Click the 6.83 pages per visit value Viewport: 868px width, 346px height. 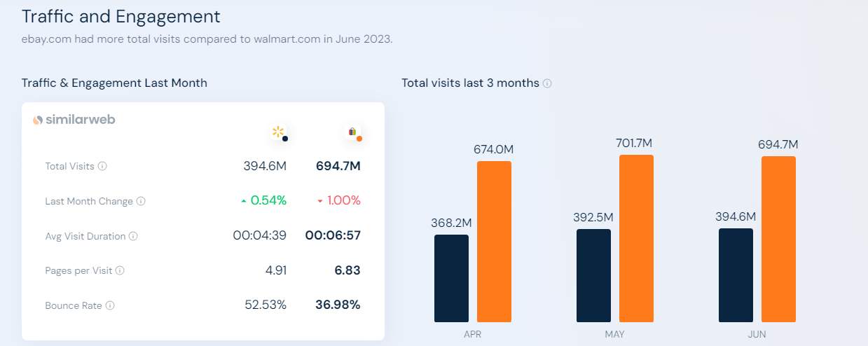(x=348, y=270)
